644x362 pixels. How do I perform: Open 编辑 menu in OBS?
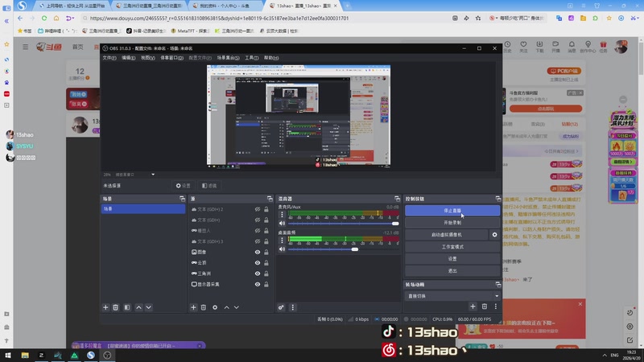coord(129,58)
